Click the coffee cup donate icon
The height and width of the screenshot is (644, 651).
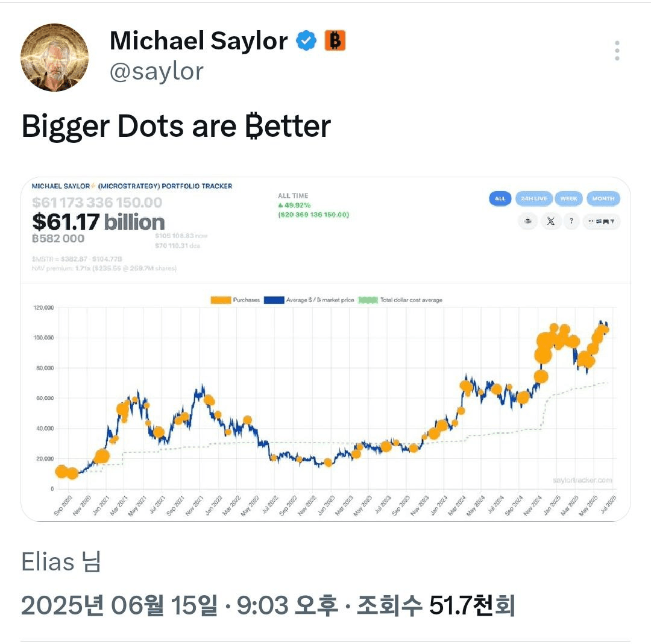pyautogui.click(x=527, y=221)
